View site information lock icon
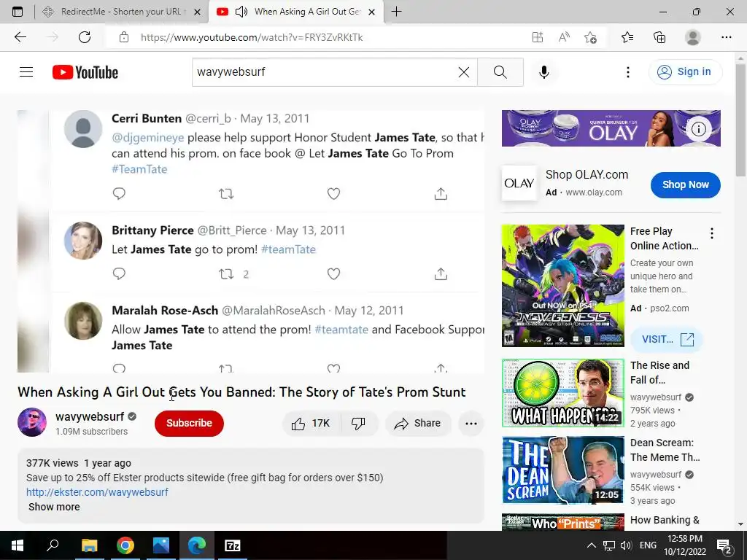This screenshot has height=560, width=747. (124, 37)
